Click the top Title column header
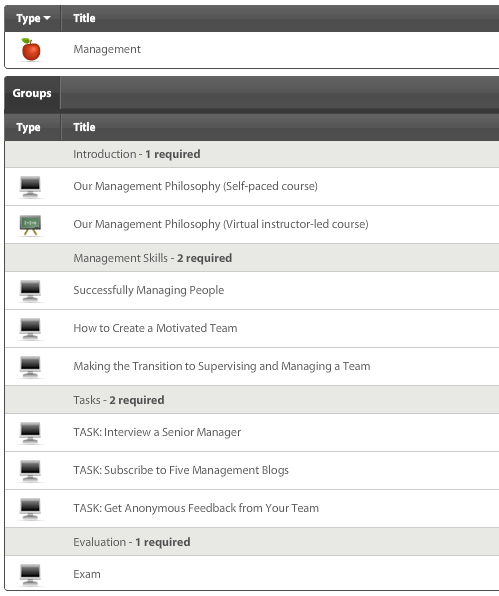This screenshot has width=499, height=596. [84, 18]
